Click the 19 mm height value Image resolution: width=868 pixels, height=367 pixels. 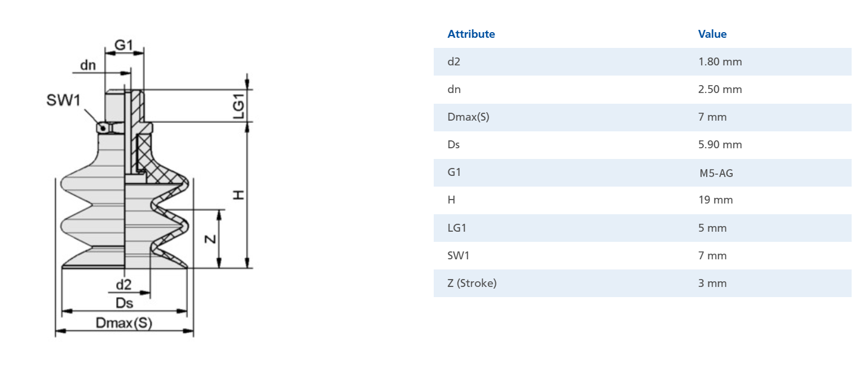click(x=716, y=200)
